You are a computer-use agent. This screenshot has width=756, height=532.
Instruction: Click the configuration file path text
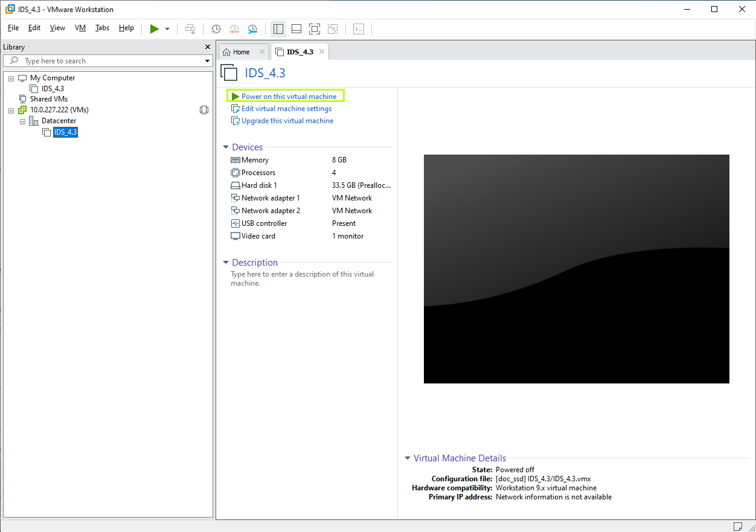point(543,479)
